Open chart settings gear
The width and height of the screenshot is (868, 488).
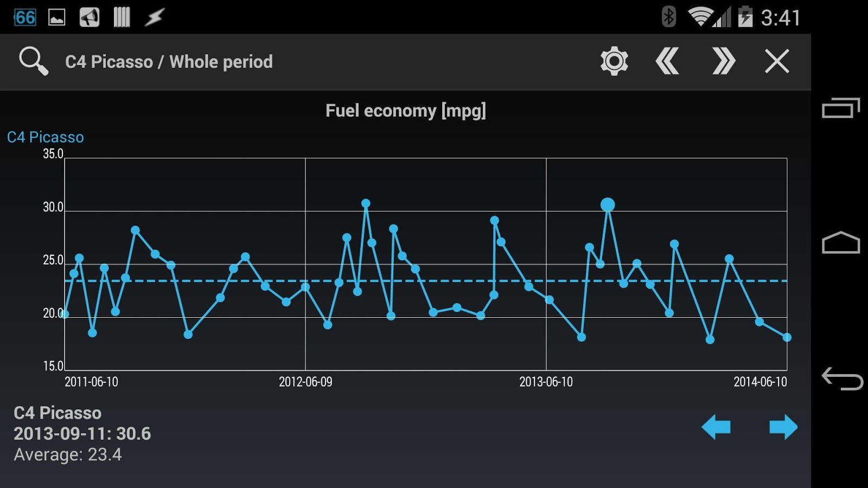point(614,61)
